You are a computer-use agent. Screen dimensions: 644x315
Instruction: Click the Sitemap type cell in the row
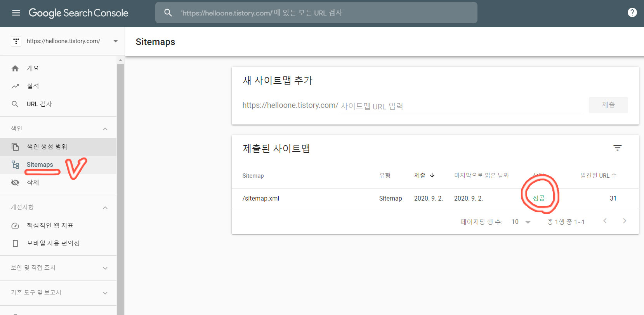[x=391, y=198]
